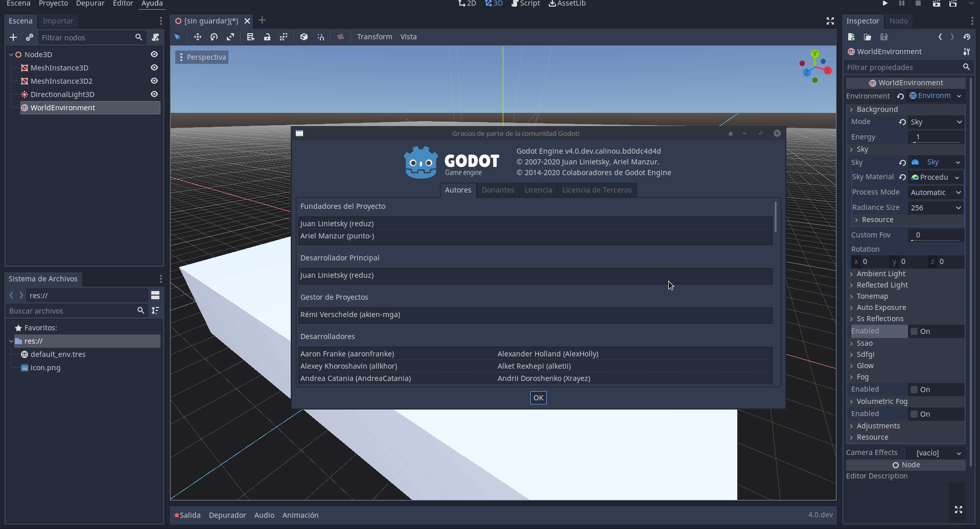Image resolution: width=980 pixels, height=529 pixels.
Task: Revert Environment property reset arrow
Action: tap(900, 96)
